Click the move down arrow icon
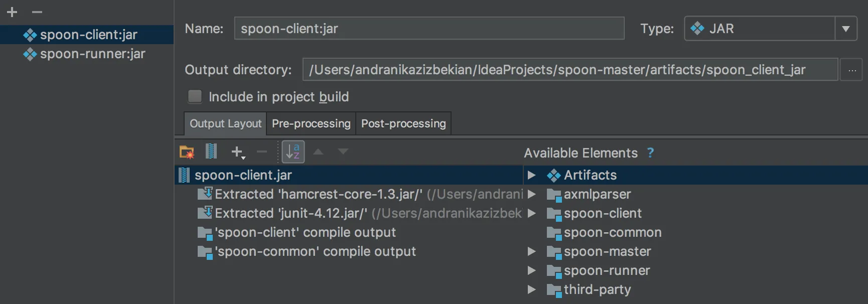868x304 pixels. click(343, 151)
